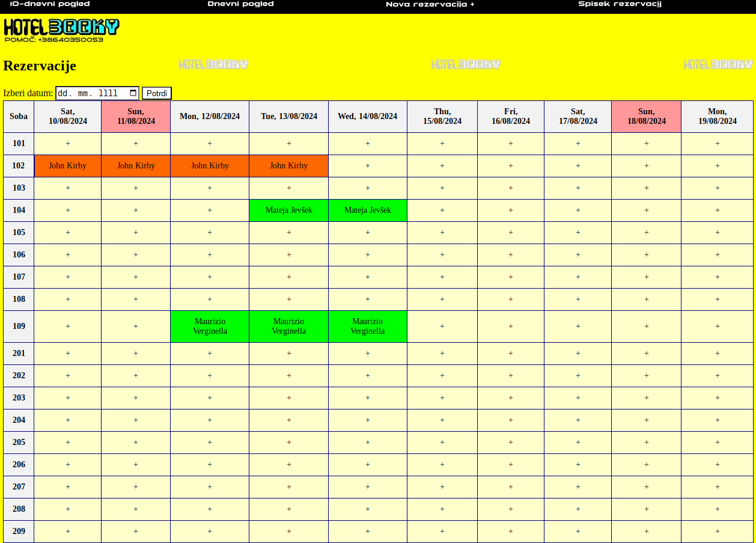Click plus for room 201 on Sun 18/08/2024
The width and height of the screenshot is (756, 543).
646,354
